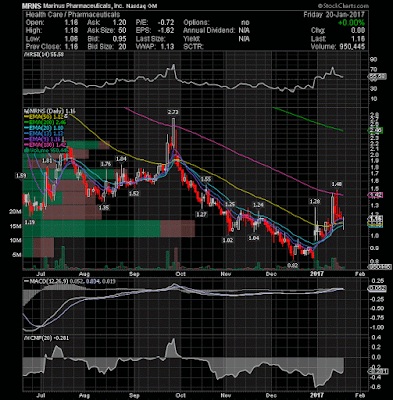Click the 0.82 low price label

click(293, 266)
